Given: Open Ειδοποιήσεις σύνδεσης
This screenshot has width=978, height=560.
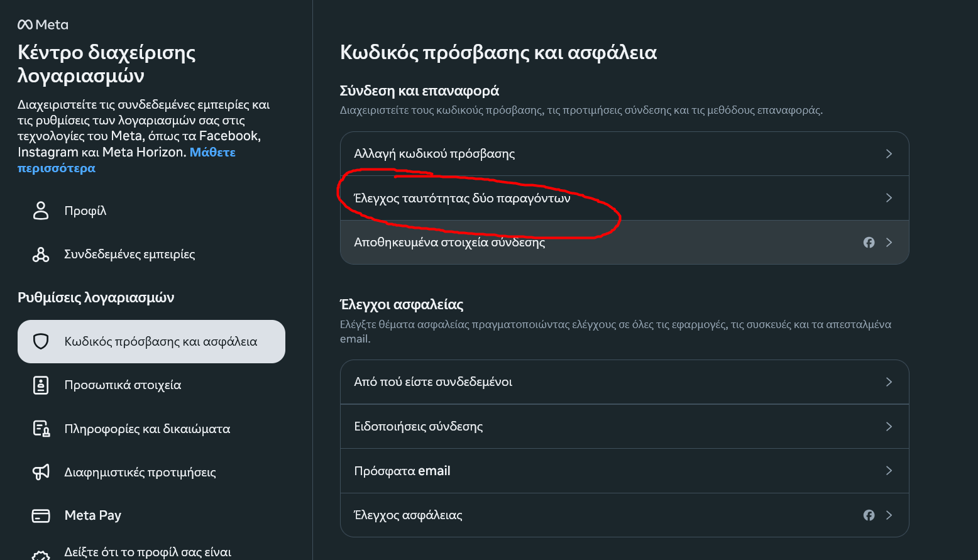Looking at the screenshot, I should tap(625, 426).
